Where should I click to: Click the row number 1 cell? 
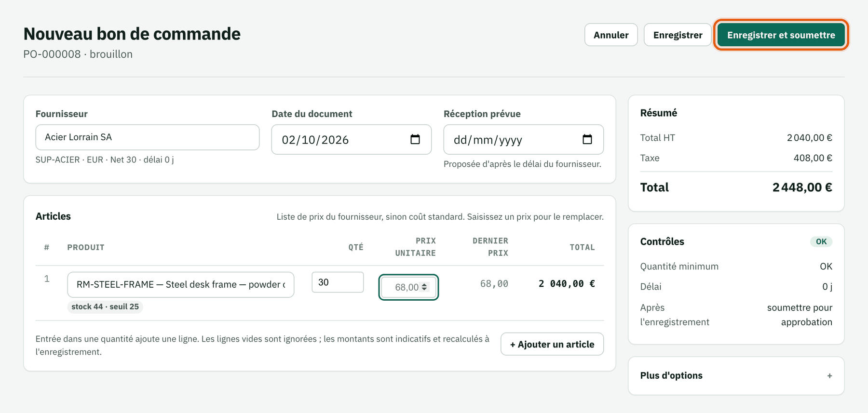47,279
